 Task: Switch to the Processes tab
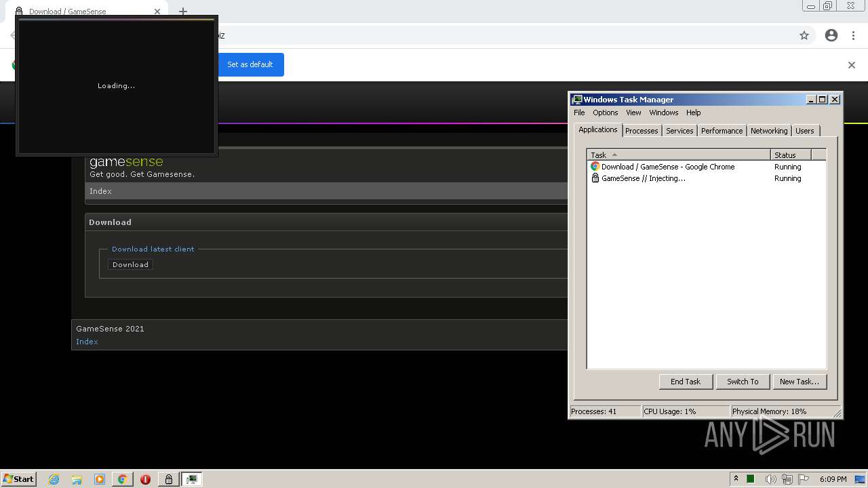point(642,131)
